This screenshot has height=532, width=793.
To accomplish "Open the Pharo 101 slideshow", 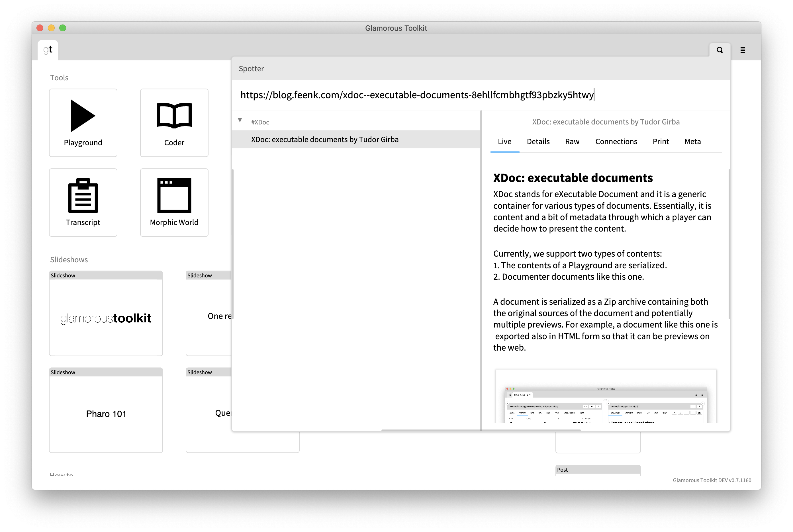I will pos(106,410).
